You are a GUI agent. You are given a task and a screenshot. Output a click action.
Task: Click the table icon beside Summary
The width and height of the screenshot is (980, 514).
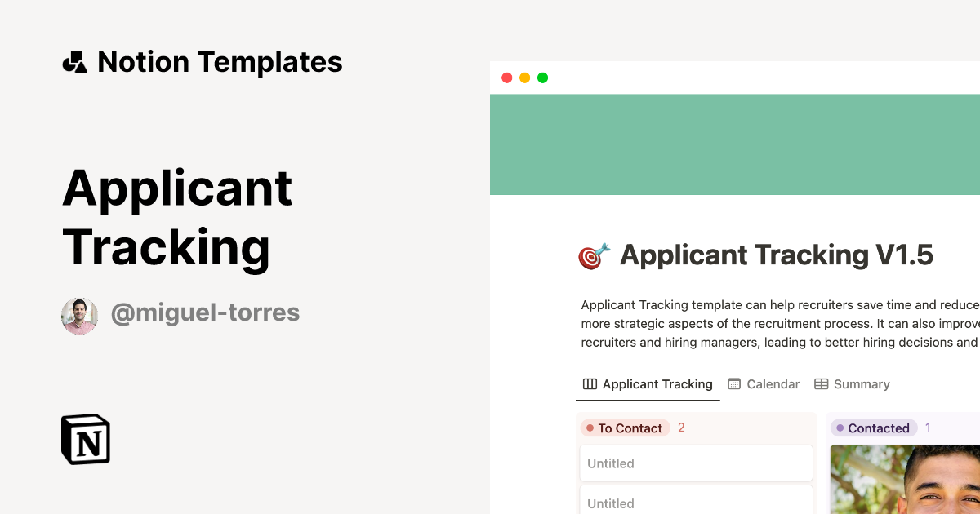820,383
